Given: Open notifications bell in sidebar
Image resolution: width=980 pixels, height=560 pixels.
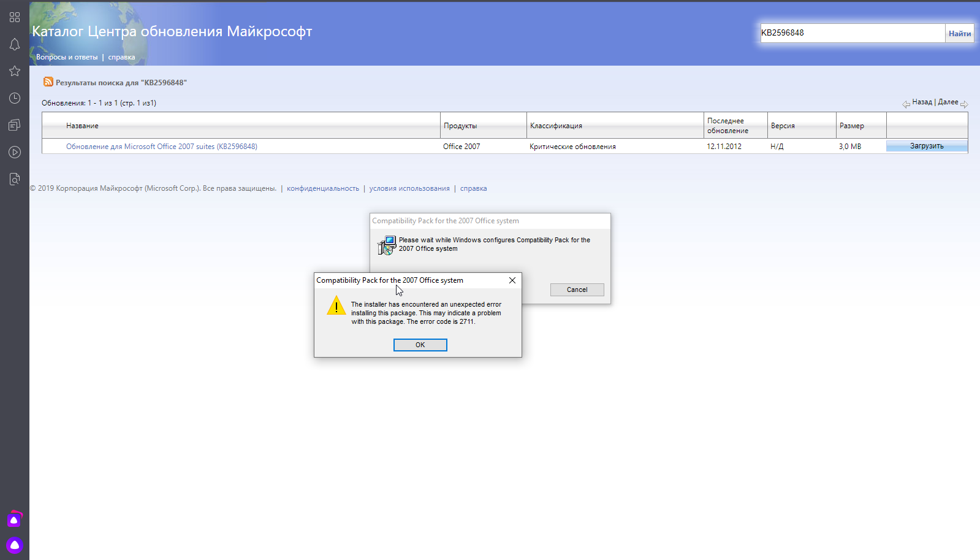Looking at the screenshot, I should [x=15, y=44].
